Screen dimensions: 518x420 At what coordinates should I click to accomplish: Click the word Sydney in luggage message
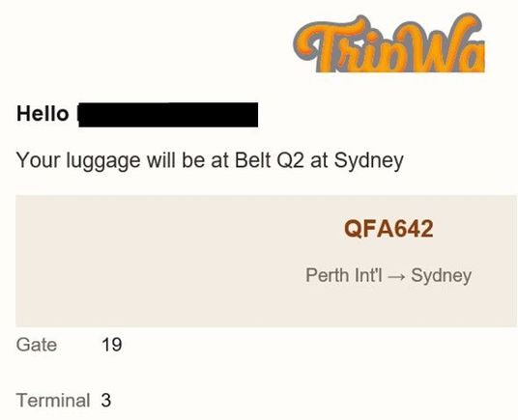tap(368, 161)
